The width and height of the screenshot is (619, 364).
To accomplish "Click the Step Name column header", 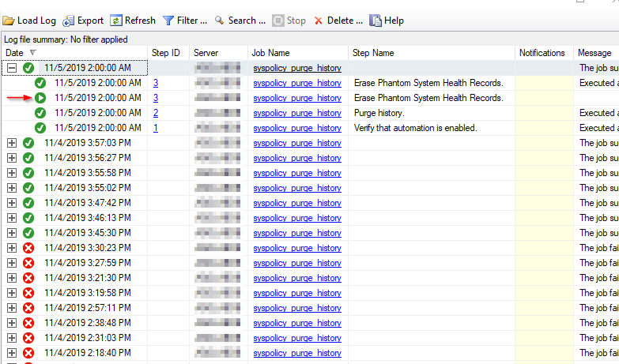I will click(x=374, y=53).
